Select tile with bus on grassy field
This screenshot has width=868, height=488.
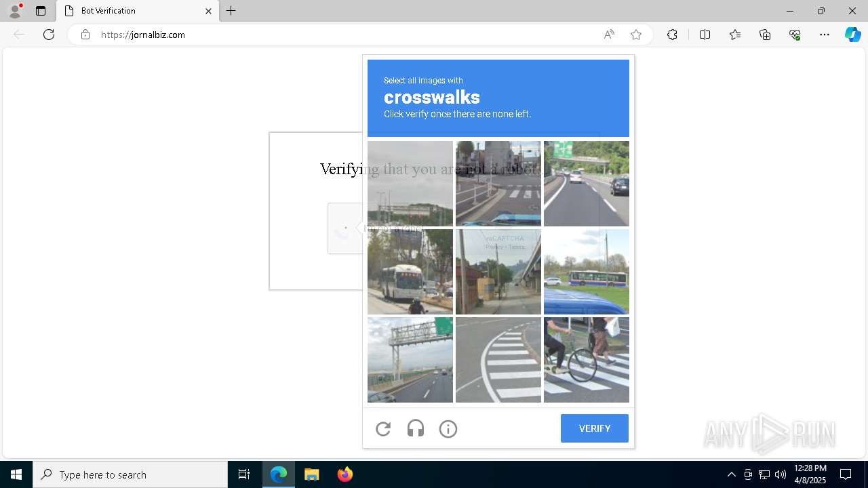tap(587, 272)
